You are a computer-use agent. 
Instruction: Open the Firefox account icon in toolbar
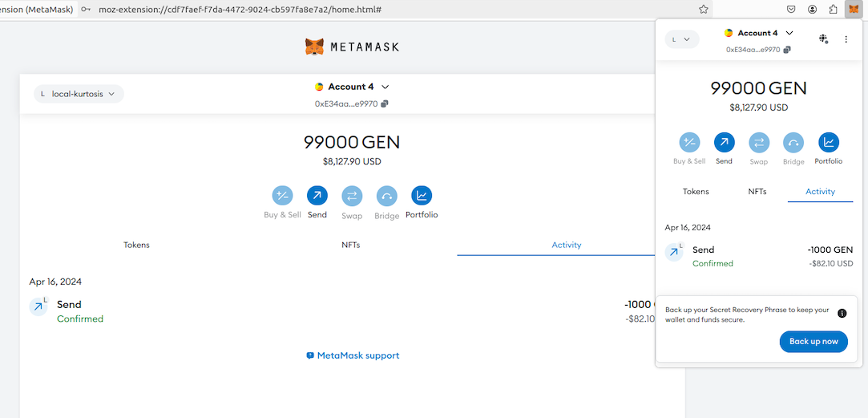[812, 9]
